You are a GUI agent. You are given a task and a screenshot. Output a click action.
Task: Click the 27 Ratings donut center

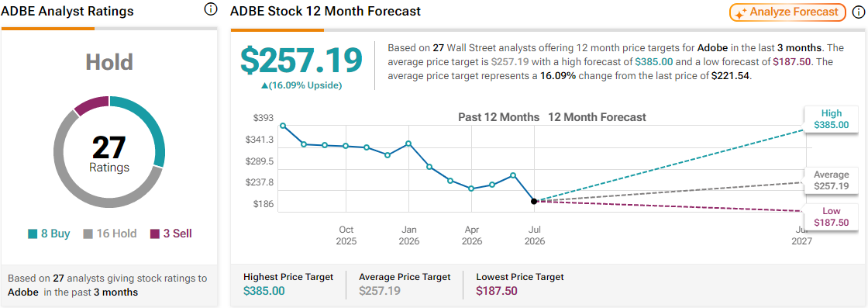[109, 153]
